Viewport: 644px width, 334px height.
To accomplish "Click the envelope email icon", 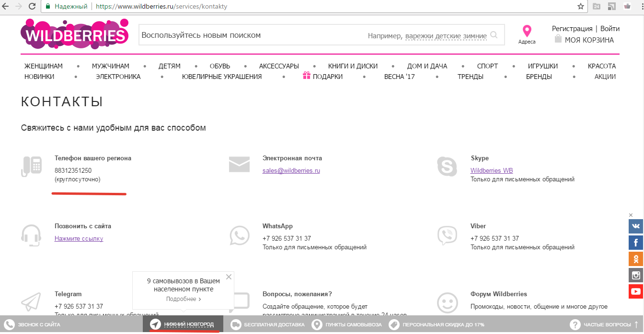I will (x=239, y=164).
